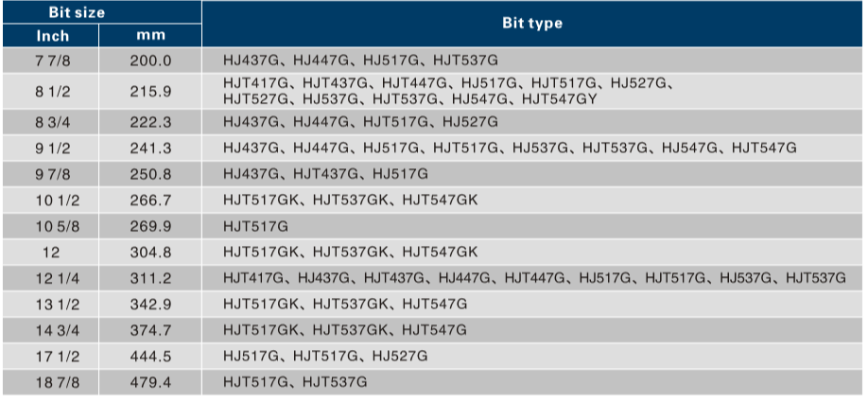Click the mm column header
Viewport: 868px width, 402px height.
tap(150, 36)
